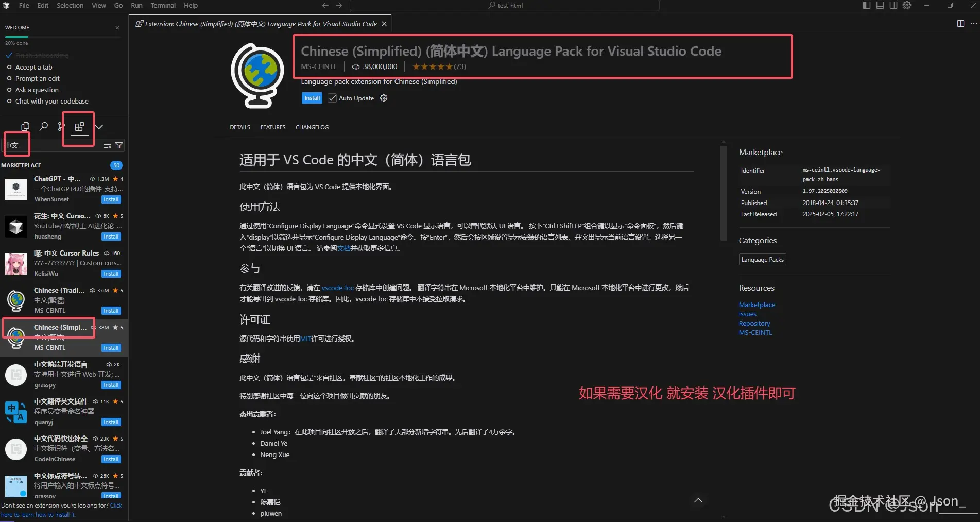Click the install count download icon
This screenshot has height=522, width=980.
tap(355, 66)
